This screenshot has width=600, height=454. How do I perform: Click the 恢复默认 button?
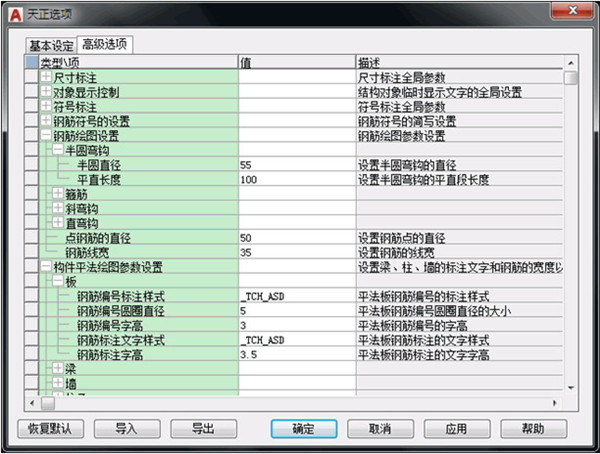point(51,428)
